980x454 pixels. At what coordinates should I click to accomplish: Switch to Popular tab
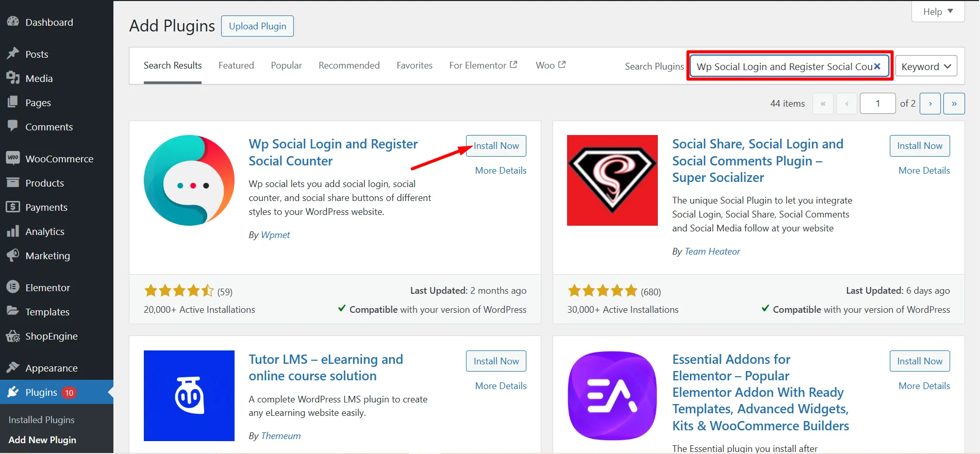[287, 65]
